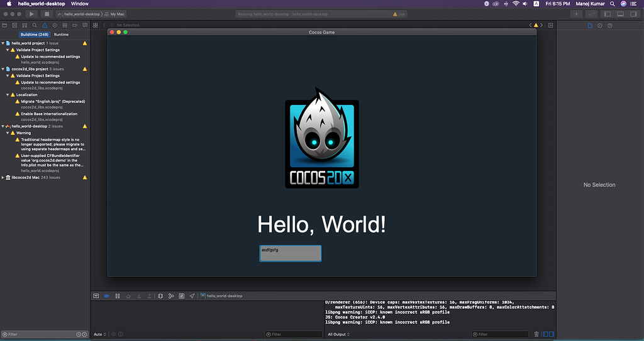Screen dimensions: 644x341
Task: Switch to the Runtime issues tab
Action: [x=61, y=35]
